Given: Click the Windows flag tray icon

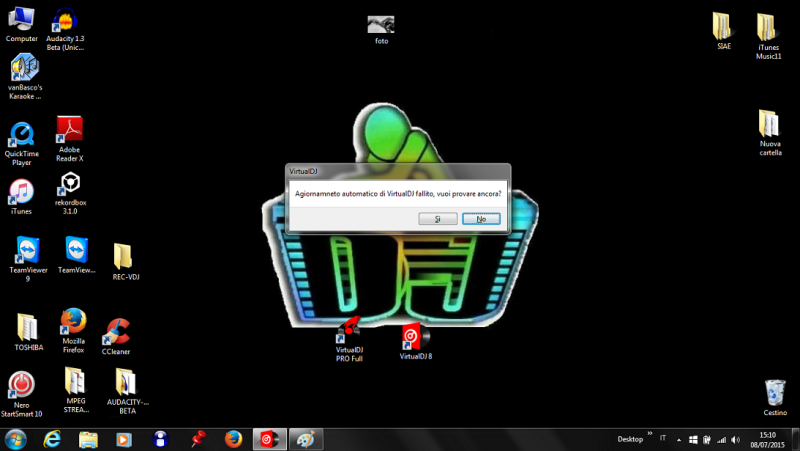Looking at the screenshot, I should coord(693,440).
